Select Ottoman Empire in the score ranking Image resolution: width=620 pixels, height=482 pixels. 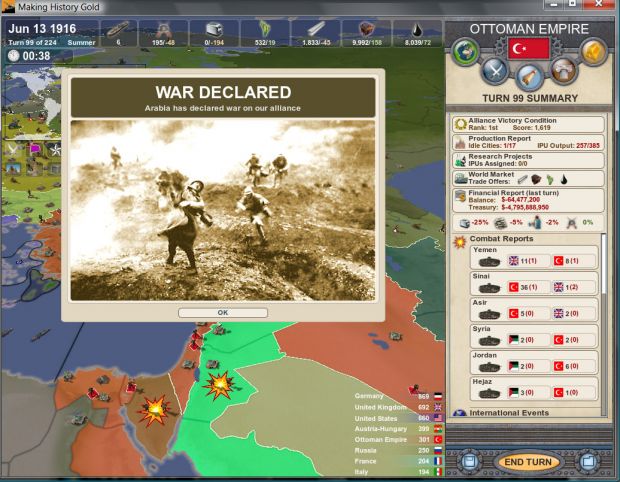398,439
